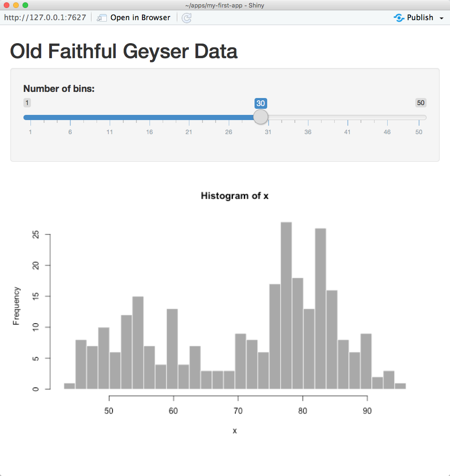Click slider track at tick 16
Image resolution: width=450 pixels, height=476 pixels.
tap(150, 118)
